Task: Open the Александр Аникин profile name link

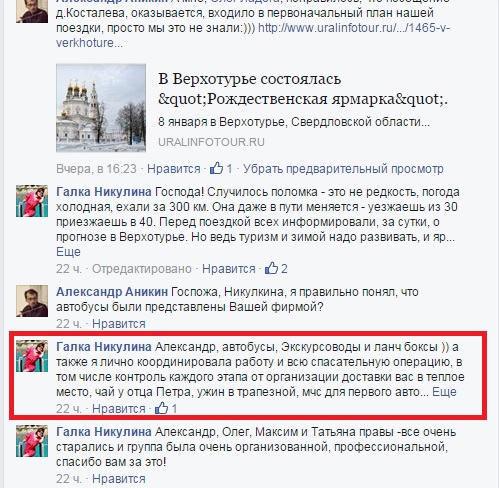Action: 112,292
